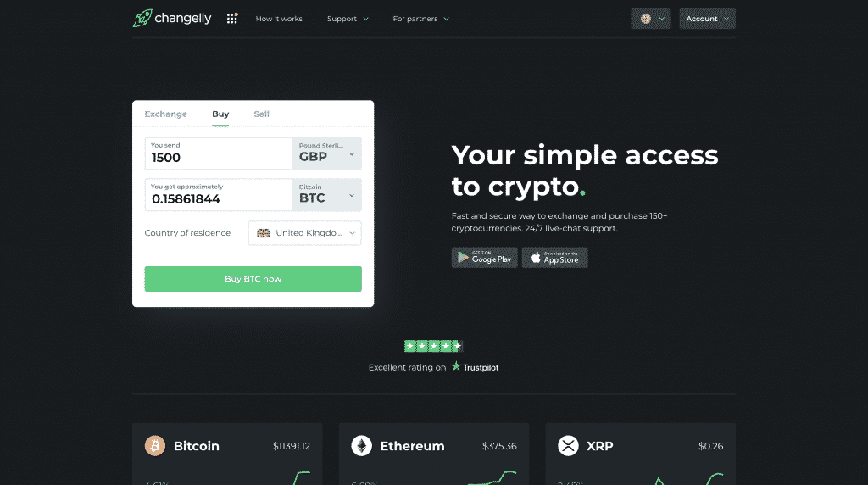The width and height of the screenshot is (868, 485).
Task: Click the Ethereum coin icon
Action: pyautogui.click(x=361, y=446)
